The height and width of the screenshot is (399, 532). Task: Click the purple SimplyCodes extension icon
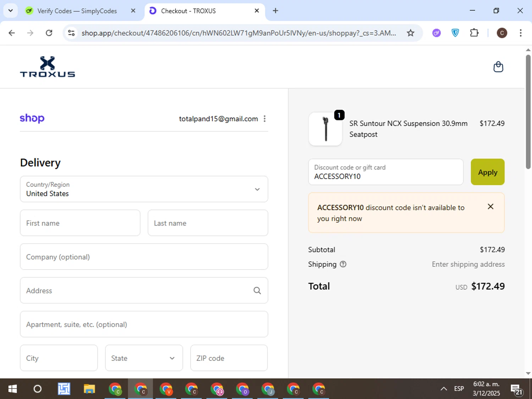coord(436,33)
